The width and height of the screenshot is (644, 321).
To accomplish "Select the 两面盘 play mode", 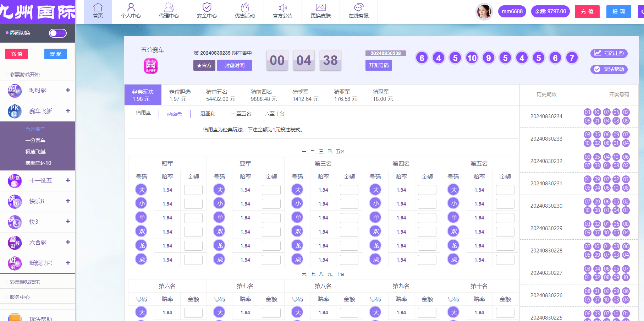I will [x=174, y=114].
